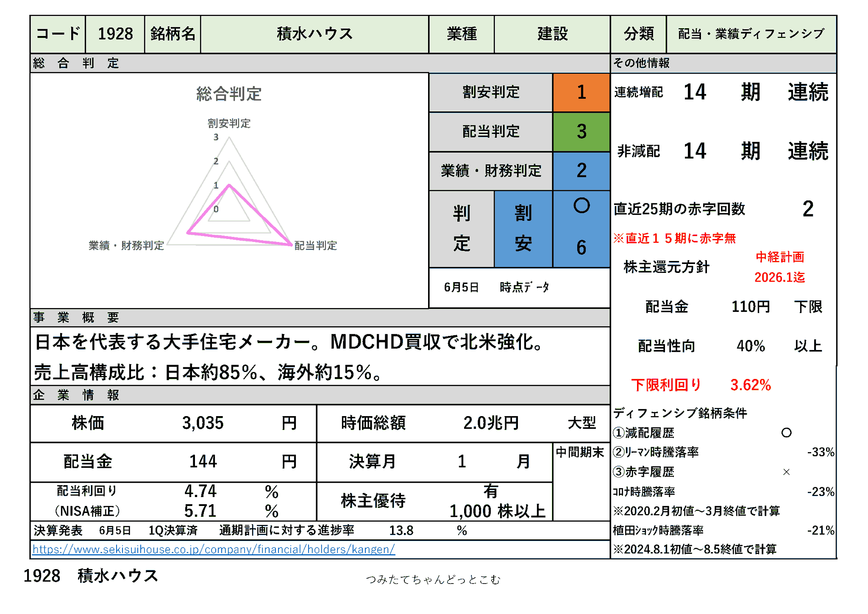This screenshot has width=868, height=614.
Task: Click the 配当判定 axis label on radar chart
Action: [x=315, y=245]
